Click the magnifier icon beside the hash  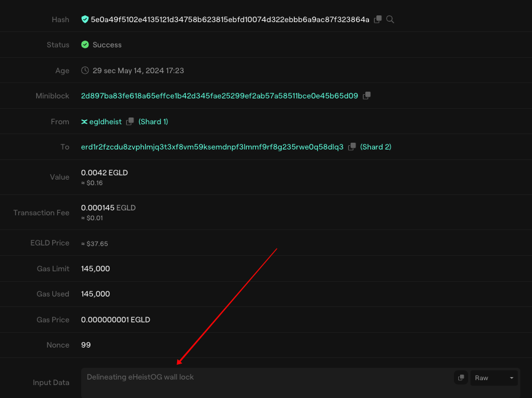coord(390,19)
